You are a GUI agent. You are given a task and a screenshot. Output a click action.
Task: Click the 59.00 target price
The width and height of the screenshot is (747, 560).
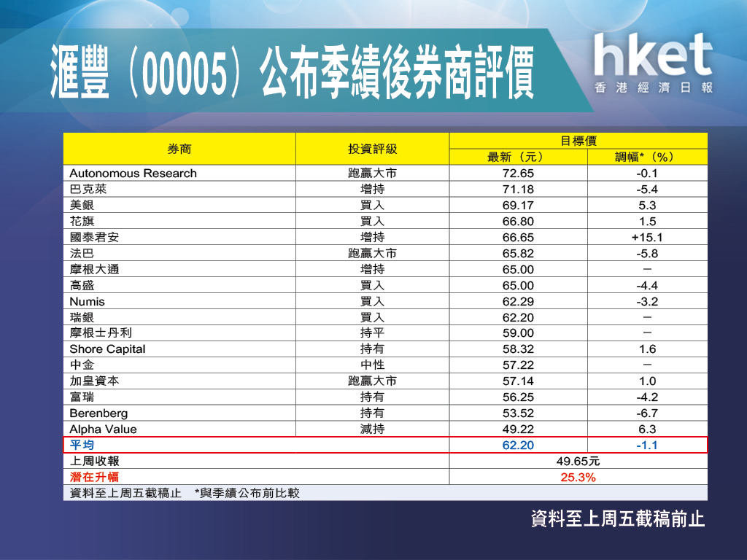pyautogui.click(x=518, y=332)
